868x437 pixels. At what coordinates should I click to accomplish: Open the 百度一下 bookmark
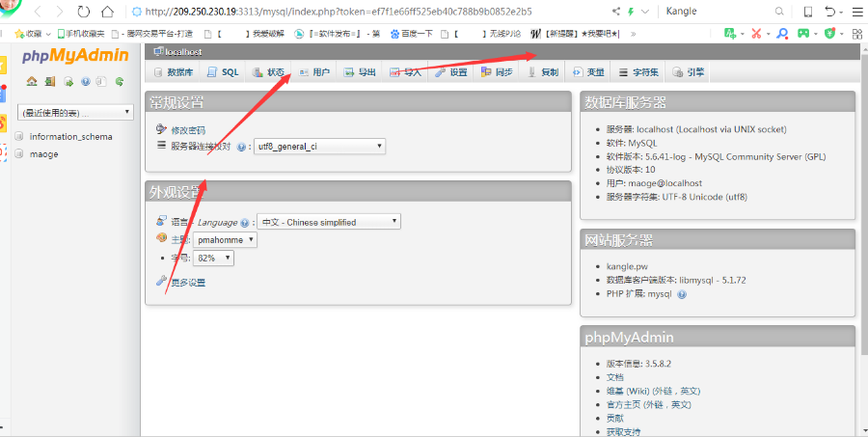[412, 34]
